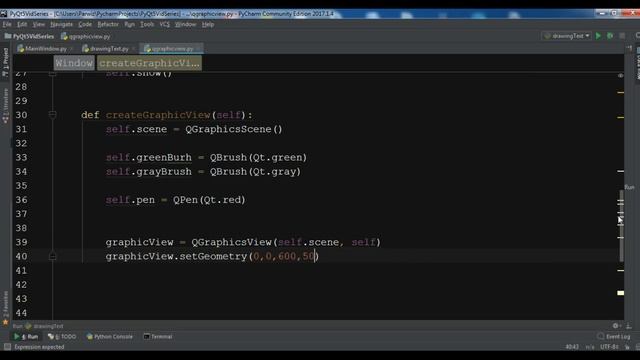Click the createGraphicView function name on line 30
This screenshot has height=360, width=640.
[x=158, y=115]
